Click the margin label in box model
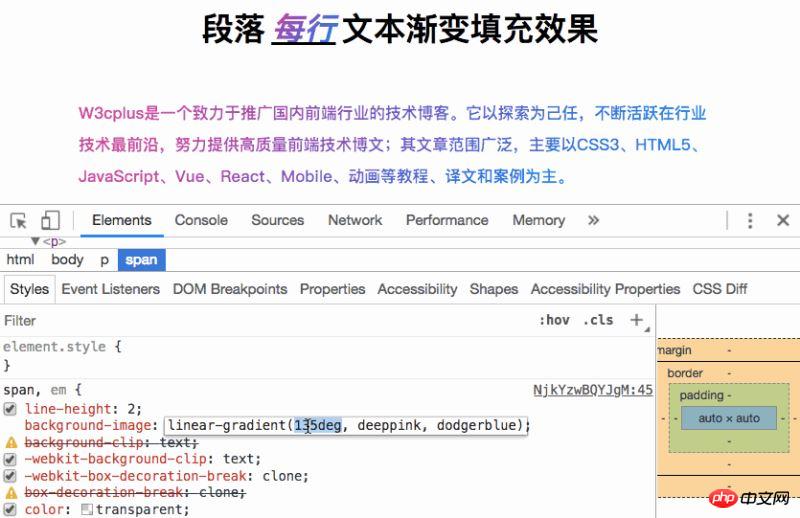 (674, 350)
